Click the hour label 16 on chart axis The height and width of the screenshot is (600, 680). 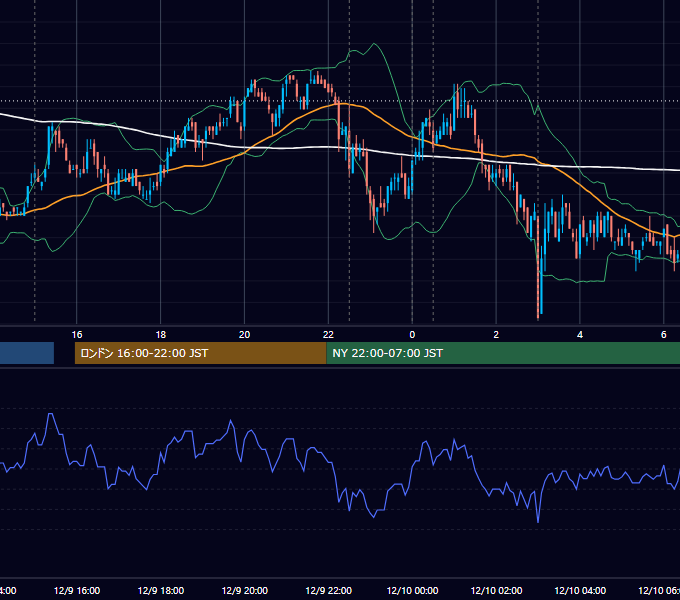pyautogui.click(x=77, y=334)
